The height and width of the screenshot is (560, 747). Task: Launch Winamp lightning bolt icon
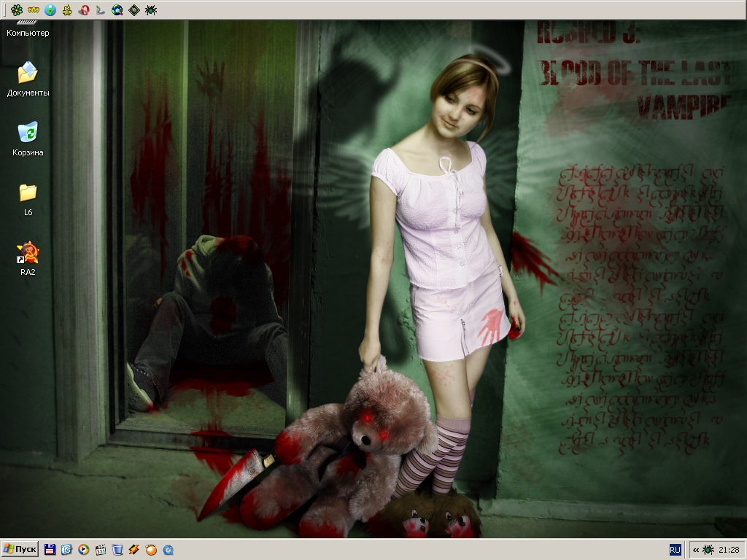[134, 550]
